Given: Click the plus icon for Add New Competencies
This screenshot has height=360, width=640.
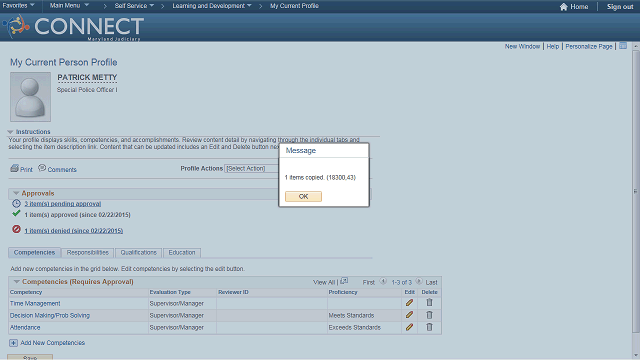Looking at the screenshot, I should (x=13, y=343).
